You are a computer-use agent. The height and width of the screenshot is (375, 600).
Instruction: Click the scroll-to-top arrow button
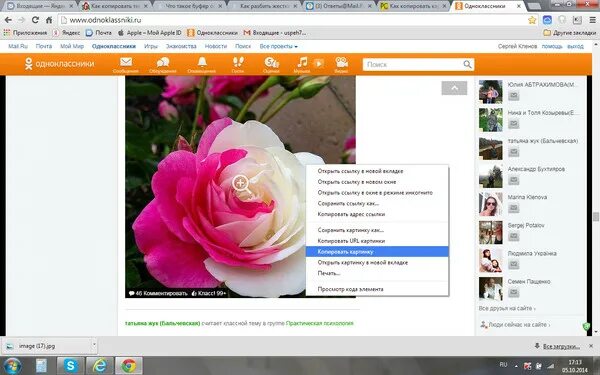click(x=454, y=88)
